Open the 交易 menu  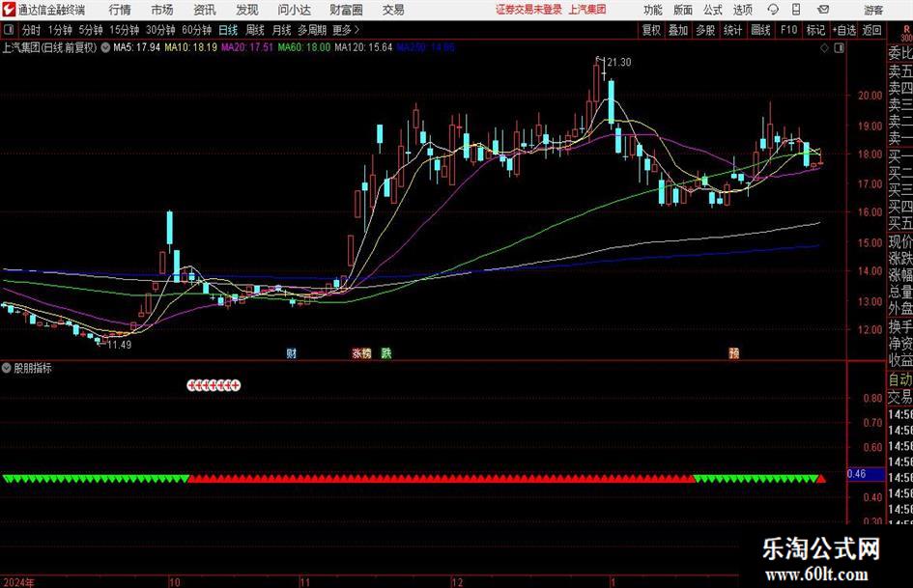[393, 10]
